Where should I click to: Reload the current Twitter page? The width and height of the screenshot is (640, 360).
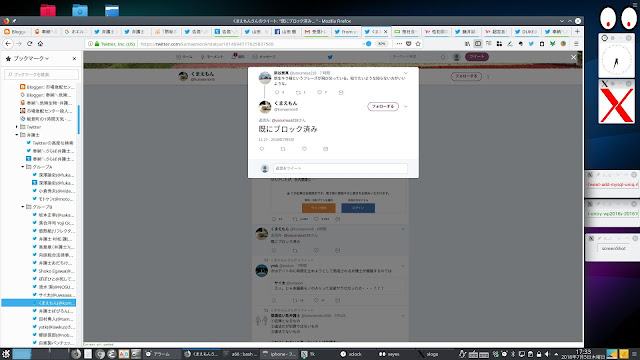click(29, 44)
